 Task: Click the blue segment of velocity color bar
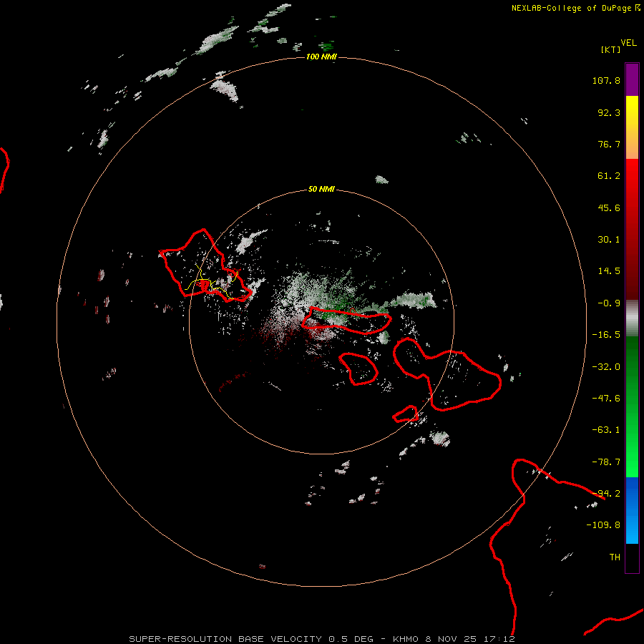632,510
